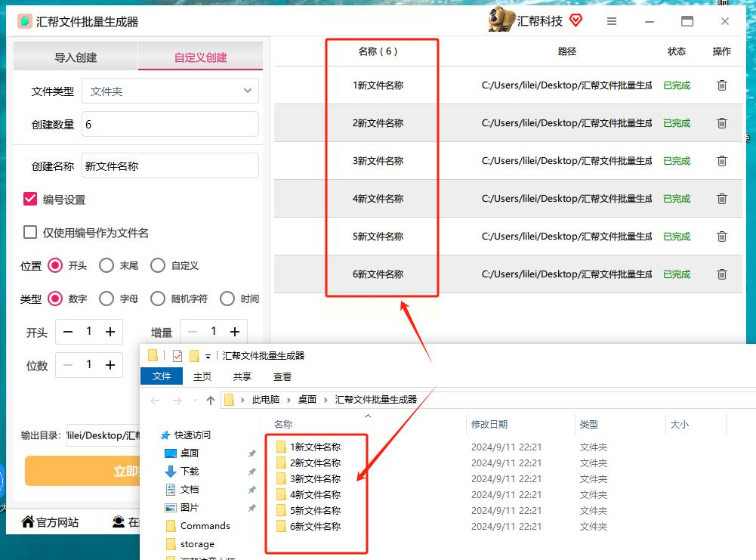This screenshot has width=756, height=560.
Task: Enable 仅使用编号作为文件名 checkbox
Action: (30, 233)
